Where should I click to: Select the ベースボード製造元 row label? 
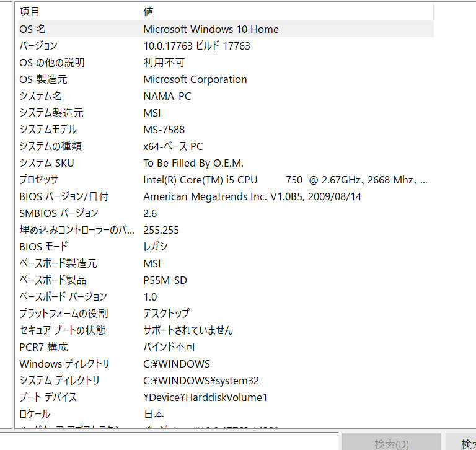pos(58,263)
